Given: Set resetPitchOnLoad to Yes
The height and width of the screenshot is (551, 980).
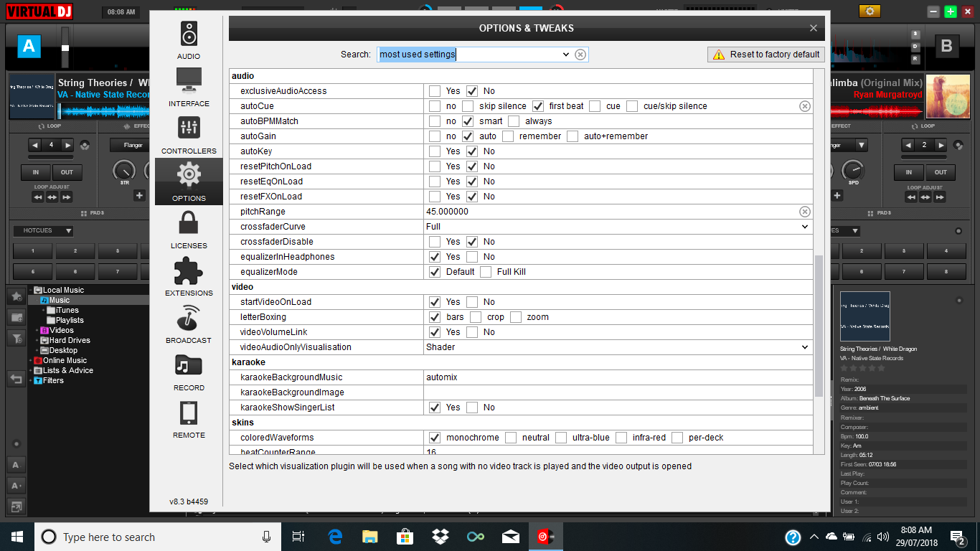Looking at the screenshot, I should coord(435,166).
